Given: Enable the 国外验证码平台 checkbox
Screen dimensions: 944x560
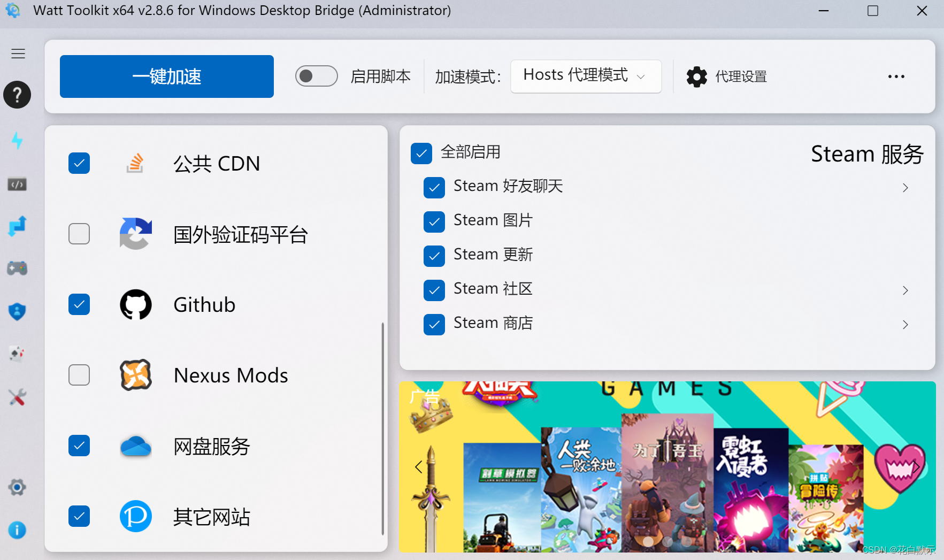Looking at the screenshot, I should click(x=79, y=234).
